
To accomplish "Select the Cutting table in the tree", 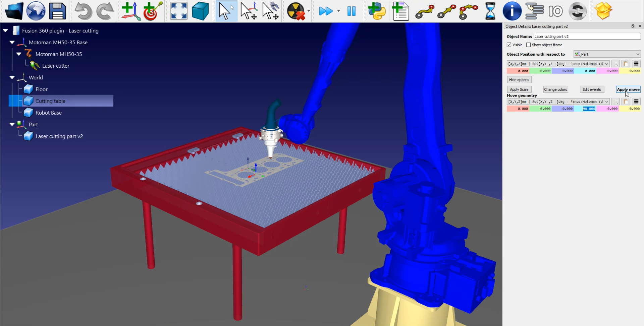I will (x=50, y=101).
